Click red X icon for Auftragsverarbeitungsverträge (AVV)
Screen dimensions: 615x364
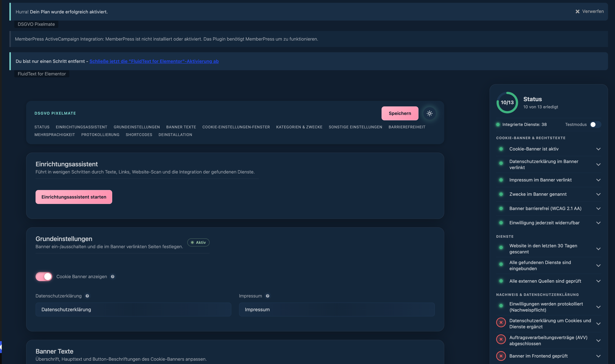[501, 339]
